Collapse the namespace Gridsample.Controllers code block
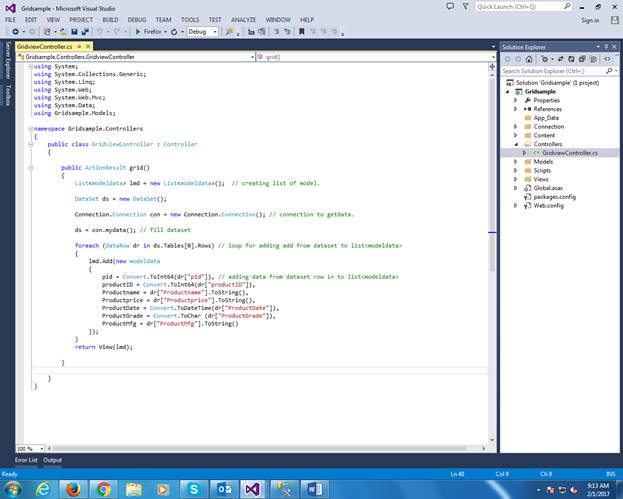 31,128
